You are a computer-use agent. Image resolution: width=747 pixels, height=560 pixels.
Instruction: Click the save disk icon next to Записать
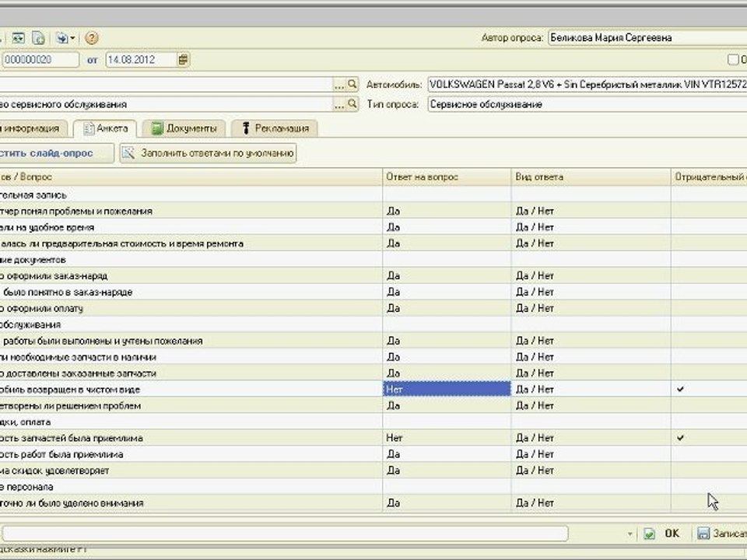tap(703, 533)
